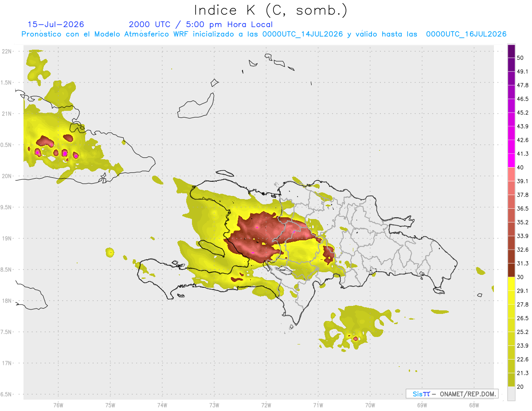Click the "40" color scale value
Viewport: 532px width, 411px height.
pos(520,168)
